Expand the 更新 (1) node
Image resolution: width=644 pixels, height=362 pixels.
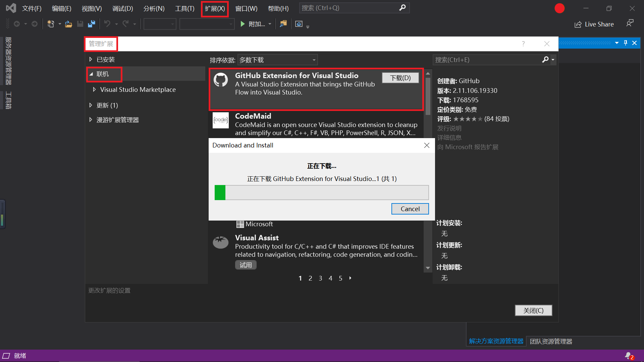(x=91, y=105)
